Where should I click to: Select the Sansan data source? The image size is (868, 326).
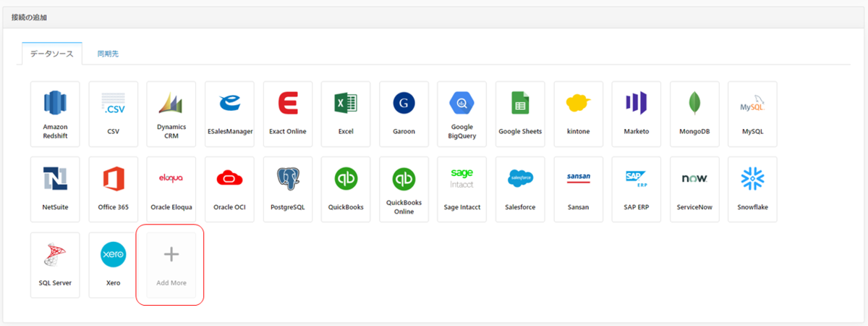(x=579, y=189)
